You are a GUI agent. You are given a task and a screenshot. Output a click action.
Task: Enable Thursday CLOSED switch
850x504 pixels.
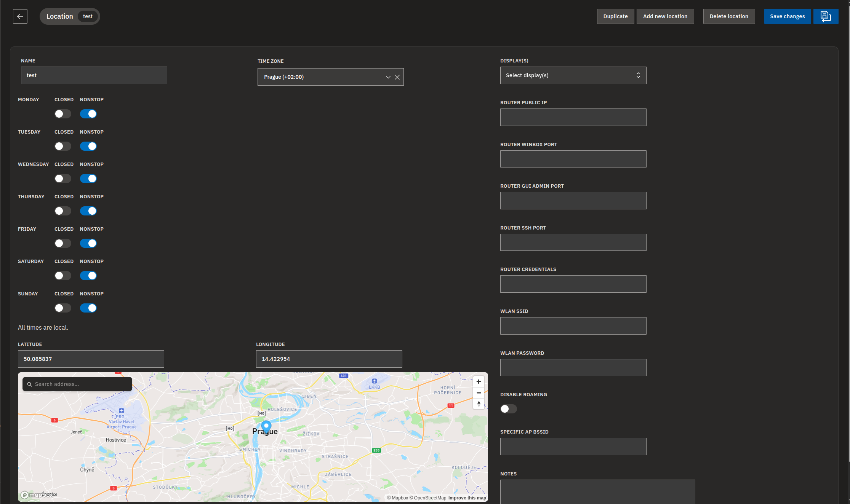pyautogui.click(x=63, y=211)
